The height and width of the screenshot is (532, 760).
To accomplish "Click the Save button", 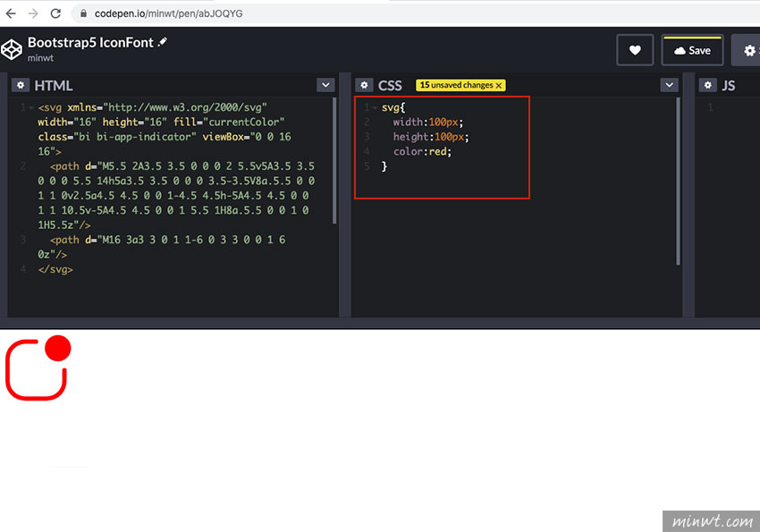I will point(693,50).
